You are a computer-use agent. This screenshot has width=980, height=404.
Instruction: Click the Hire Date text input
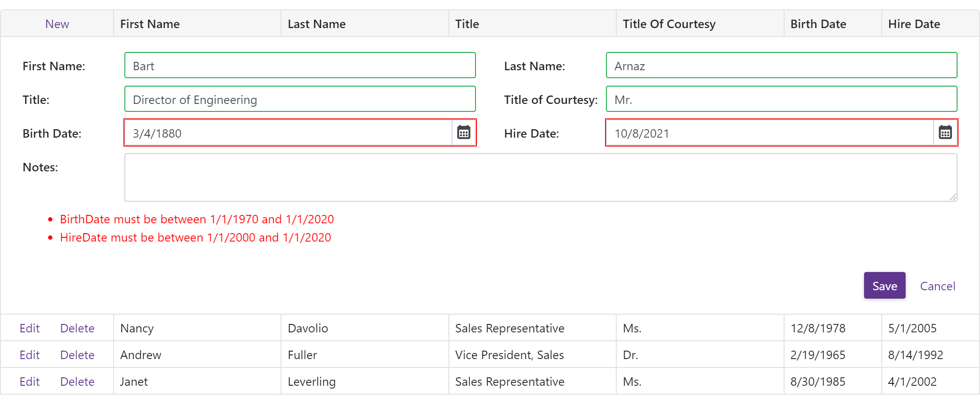pyautogui.click(x=770, y=133)
